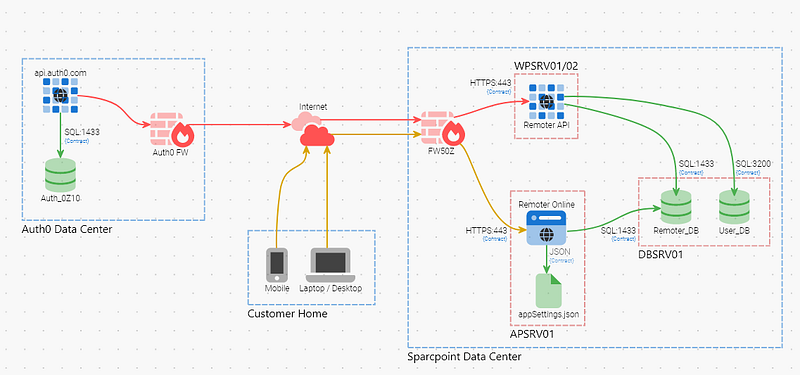The image size is (800, 375).
Task: Select the Remoter_DB database icon
Action: 676,208
